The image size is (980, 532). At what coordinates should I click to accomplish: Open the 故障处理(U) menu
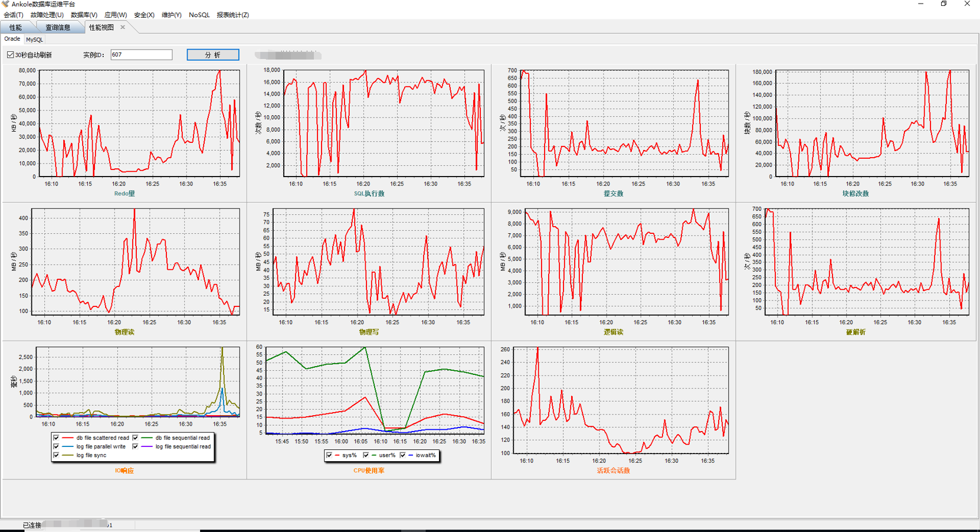[47, 15]
